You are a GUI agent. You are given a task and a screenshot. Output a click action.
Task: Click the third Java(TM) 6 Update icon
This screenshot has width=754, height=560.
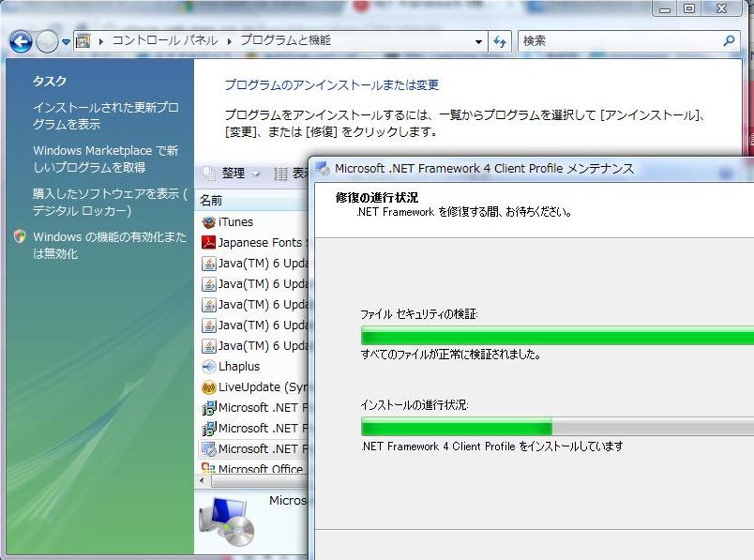(x=208, y=305)
